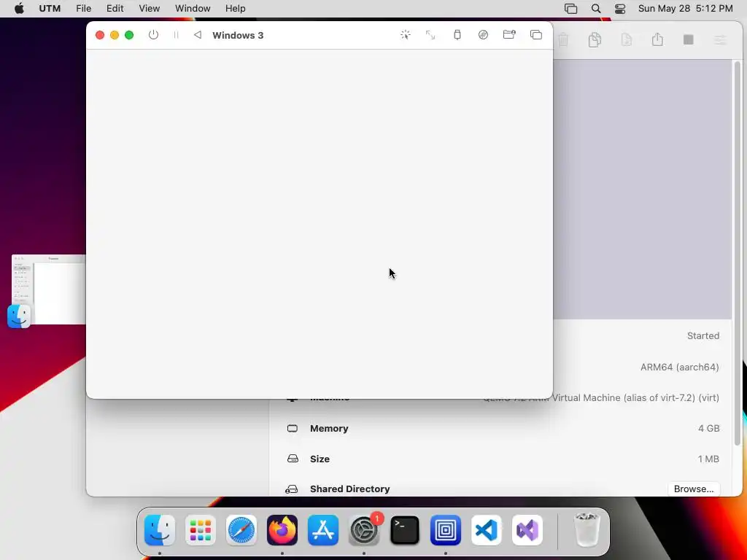Open the USB devices icon
This screenshot has height=560, width=747.
click(457, 35)
